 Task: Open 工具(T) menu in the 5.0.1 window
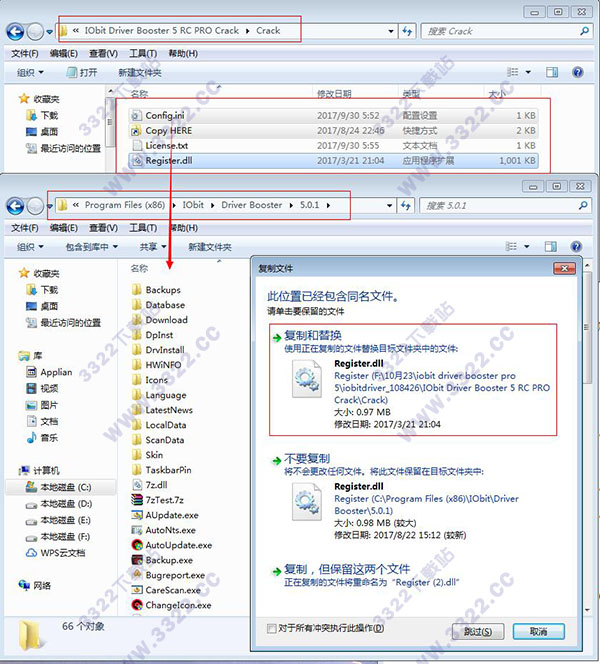143,228
